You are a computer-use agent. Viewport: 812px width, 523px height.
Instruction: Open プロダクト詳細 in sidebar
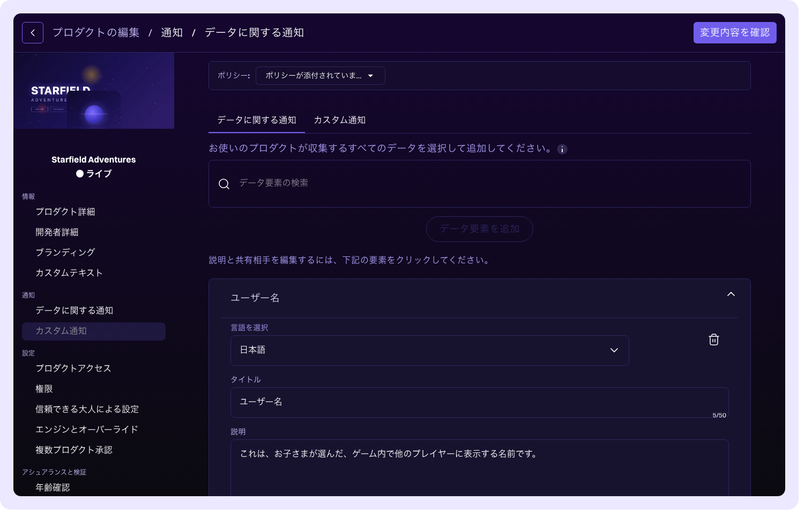pyautogui.click(x=65, y=212)
